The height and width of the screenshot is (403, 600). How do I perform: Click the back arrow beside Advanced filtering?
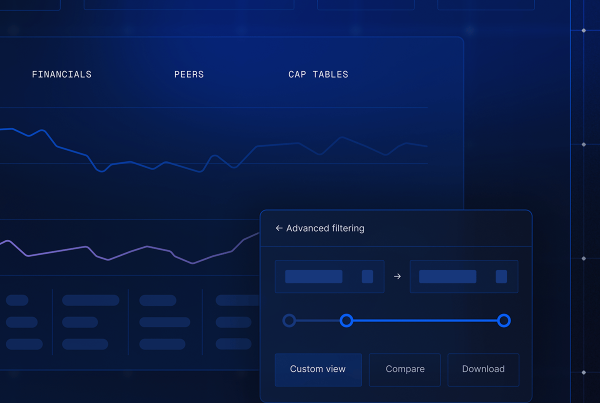(279, 228)
